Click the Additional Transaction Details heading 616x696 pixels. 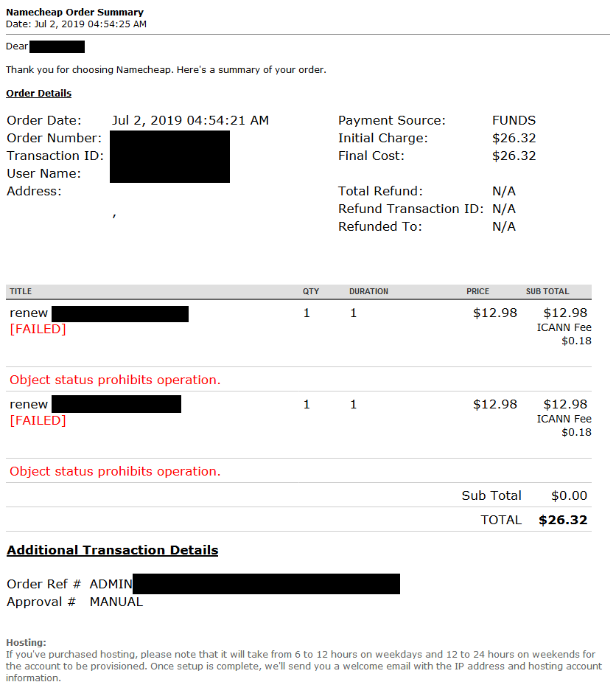pos(112,550)
